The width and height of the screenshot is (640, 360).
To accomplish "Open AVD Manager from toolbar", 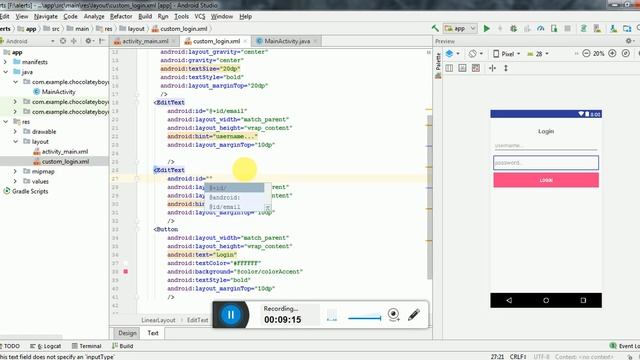I will [597, 29].
